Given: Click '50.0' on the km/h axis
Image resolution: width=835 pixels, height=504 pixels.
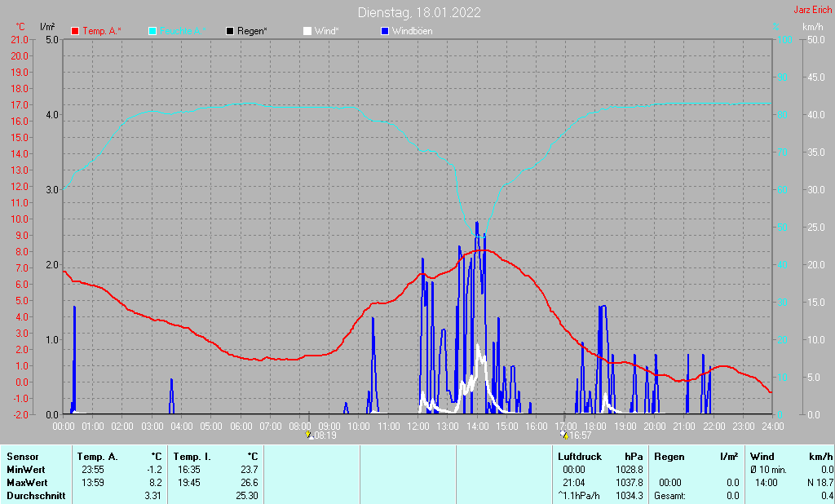Looking at the screenshot, I should [x=815, y=39].
